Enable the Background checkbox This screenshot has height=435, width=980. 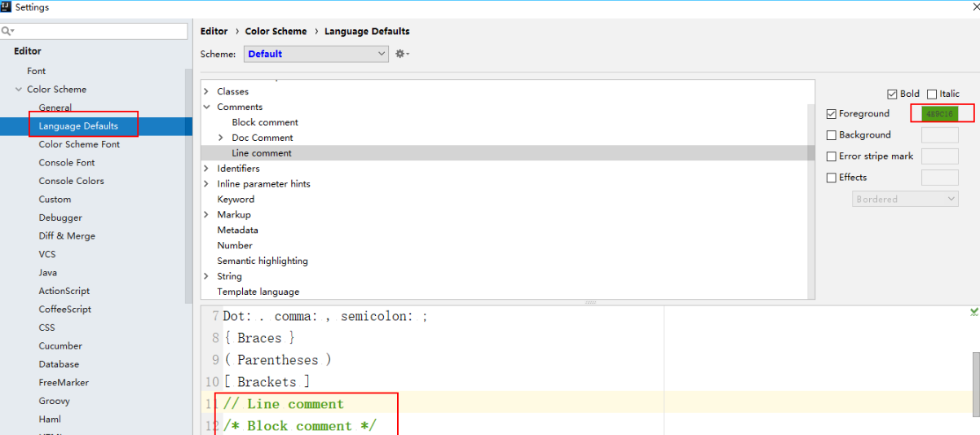(x=832, y=135)
